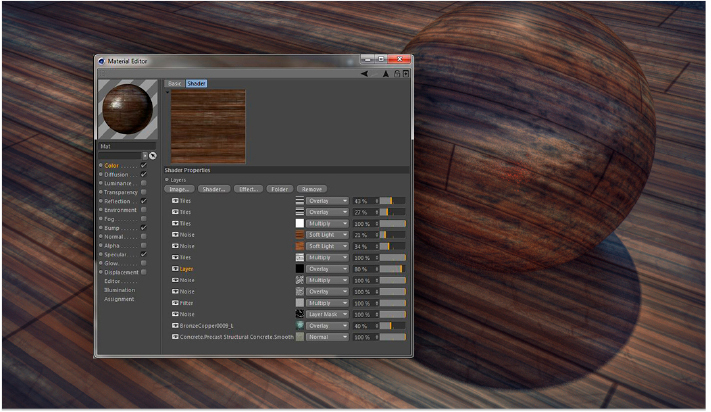Click the Remove button

tap(311, 188)
